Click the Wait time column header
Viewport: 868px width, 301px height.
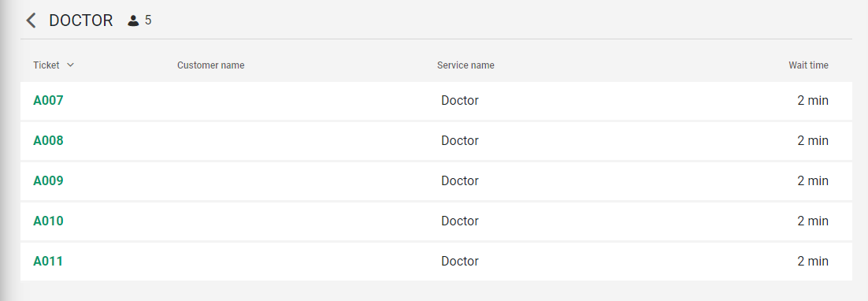click(808, 65)
